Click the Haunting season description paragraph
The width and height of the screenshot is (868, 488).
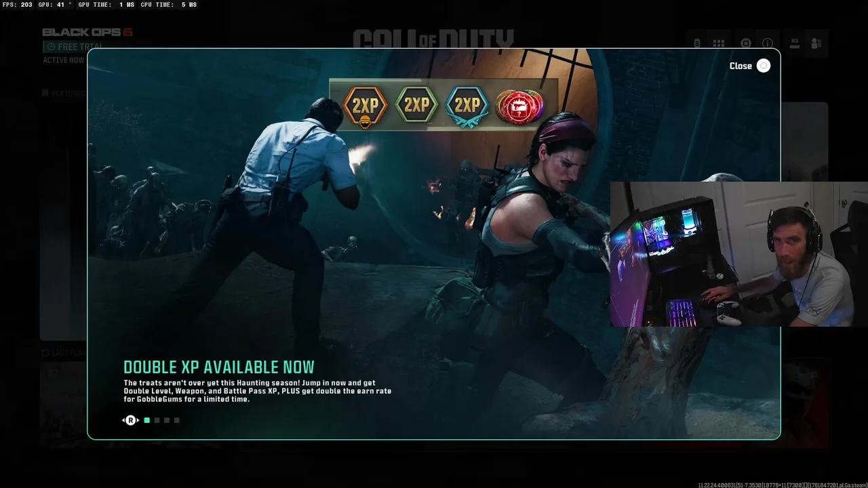[x=258, y=391]
